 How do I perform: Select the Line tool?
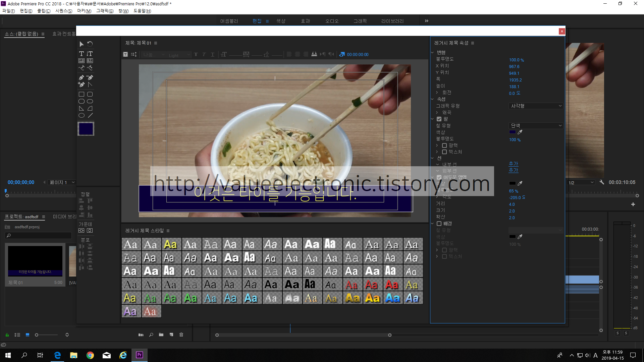90,115
